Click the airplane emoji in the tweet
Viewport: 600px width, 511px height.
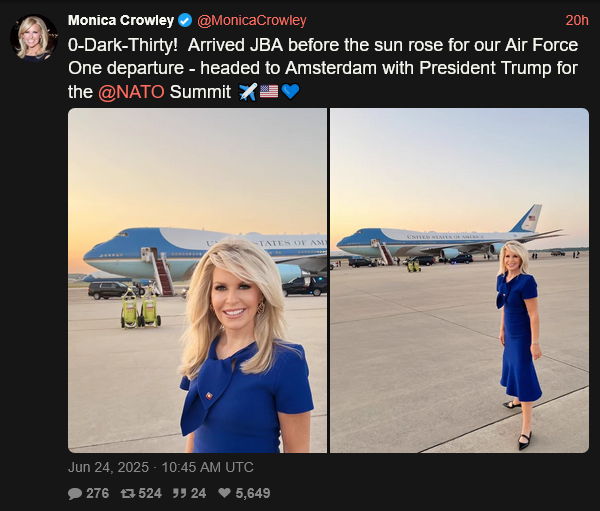click(248, 92)
